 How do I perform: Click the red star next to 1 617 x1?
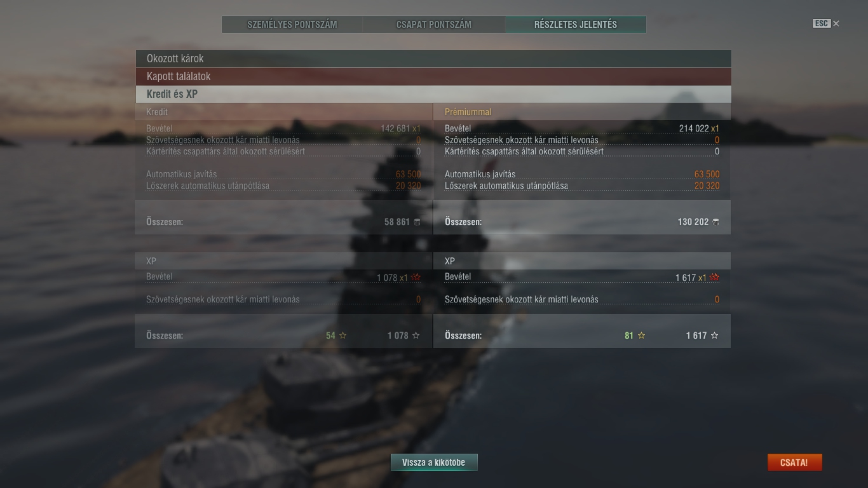tap(715, 277)
